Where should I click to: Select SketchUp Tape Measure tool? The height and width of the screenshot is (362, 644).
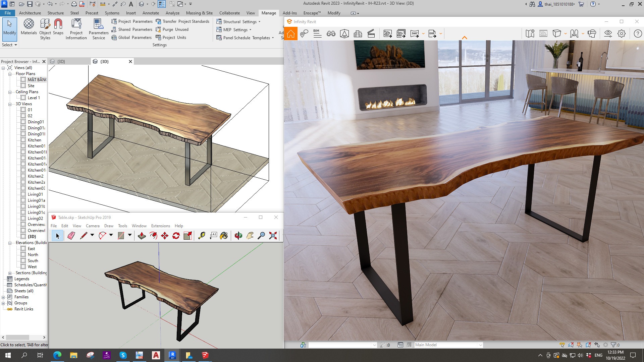(202, 236)
